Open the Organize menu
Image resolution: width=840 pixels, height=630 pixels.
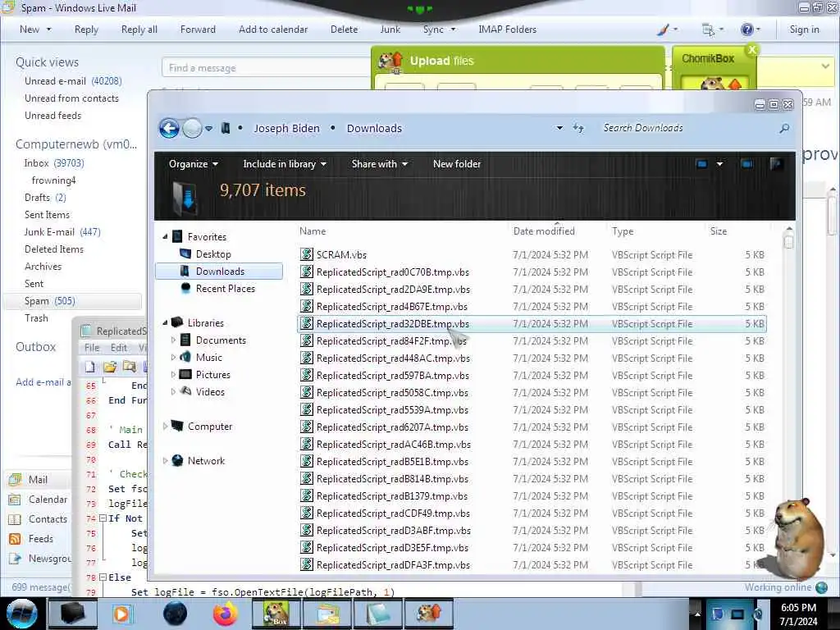194,164
